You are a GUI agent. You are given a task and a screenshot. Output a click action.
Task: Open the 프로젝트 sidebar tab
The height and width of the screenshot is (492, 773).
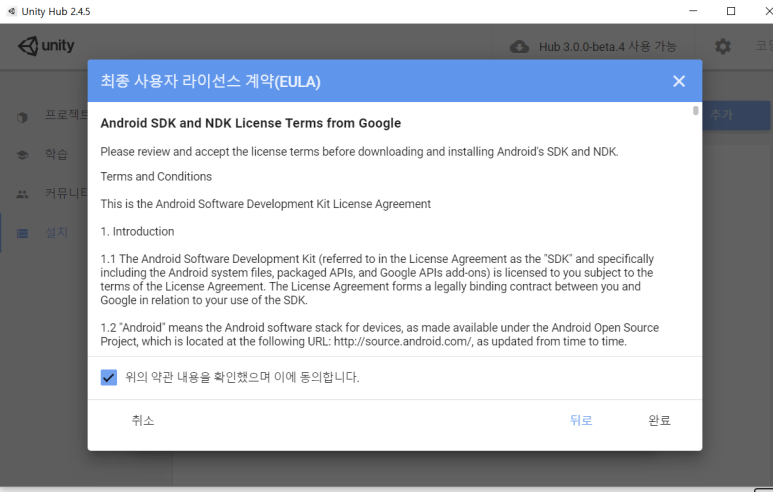tap(66, 115)
